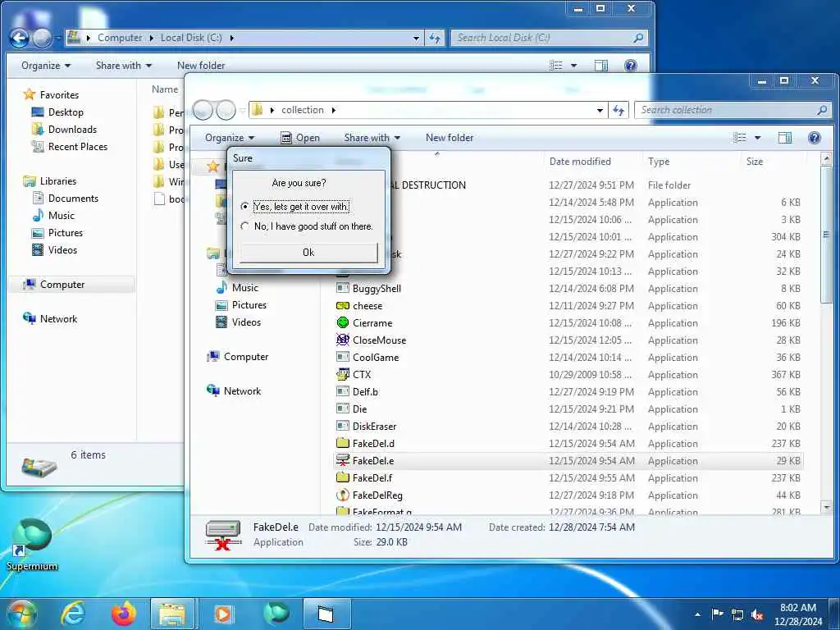840x630 pixels.
Task: Focus the Search collection field
Action: pyautogui.click(x=733, y=111)
